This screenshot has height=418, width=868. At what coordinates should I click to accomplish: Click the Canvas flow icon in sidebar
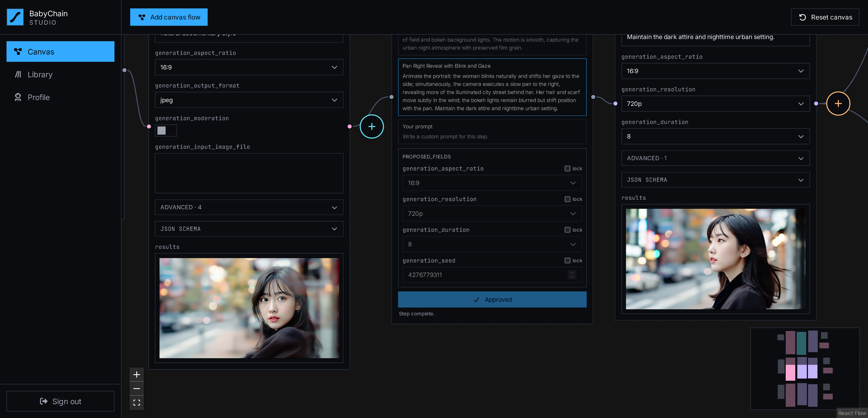[x=18, y=52]
